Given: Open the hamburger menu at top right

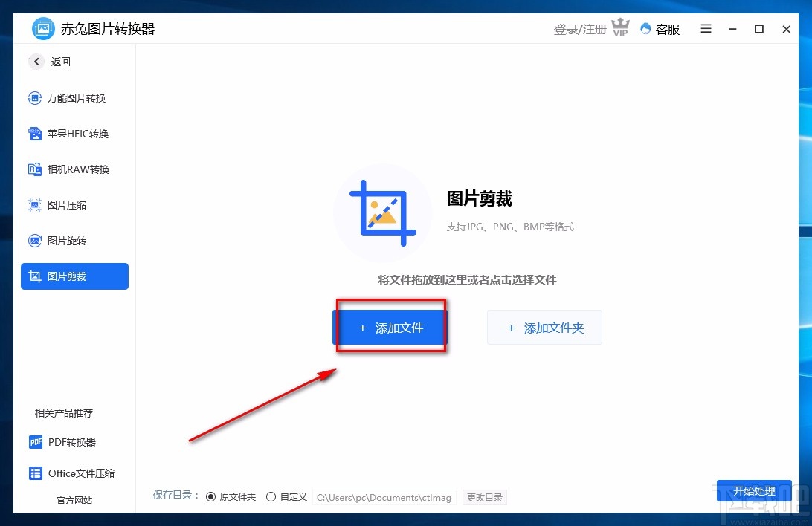Looking at the screenshot, I should tap(705, 29).
